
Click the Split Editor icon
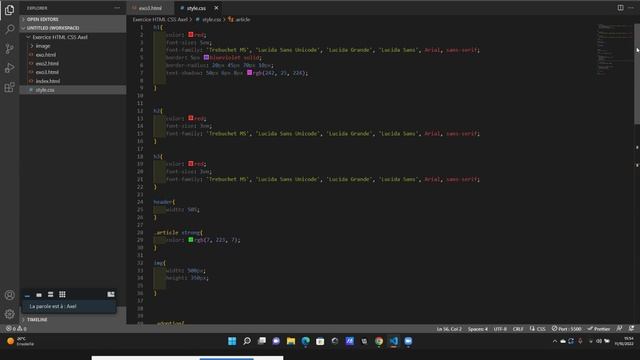point(620,8)
